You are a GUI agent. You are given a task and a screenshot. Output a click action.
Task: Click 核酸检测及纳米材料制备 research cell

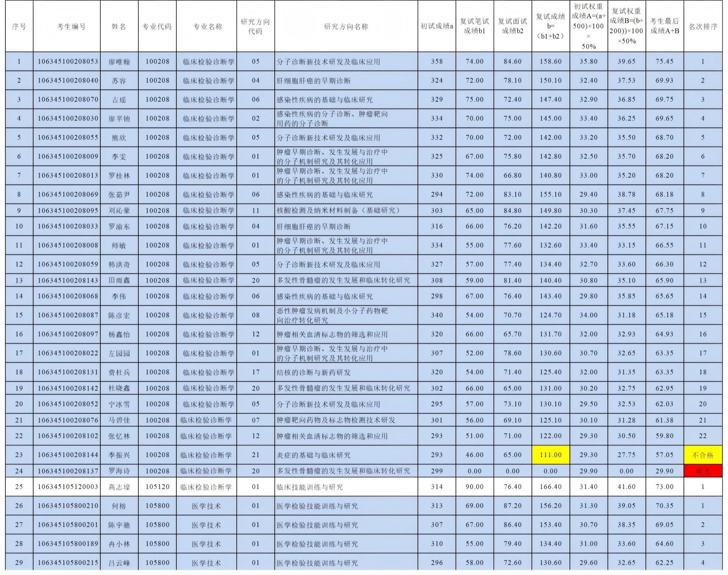pos(338,211)
